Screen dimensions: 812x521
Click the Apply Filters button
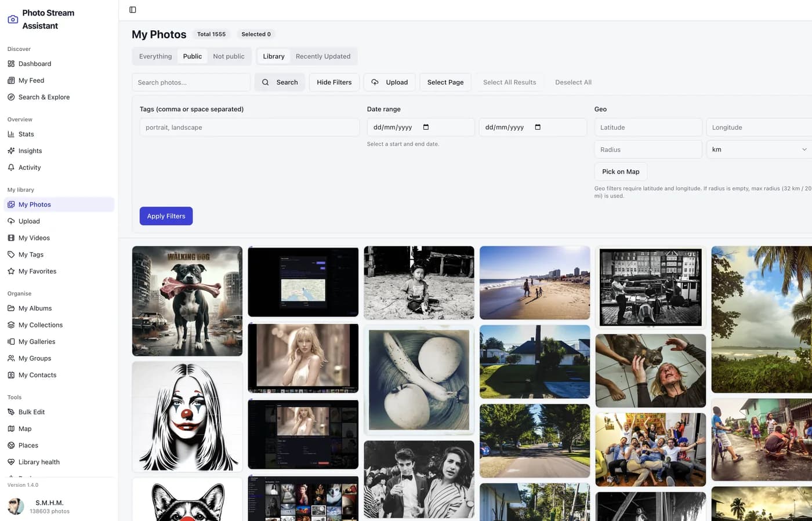(166, 216)
